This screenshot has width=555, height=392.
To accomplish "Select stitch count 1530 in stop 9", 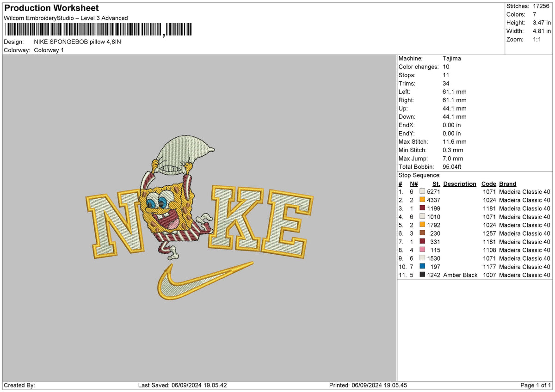I will tap(434, 258).
